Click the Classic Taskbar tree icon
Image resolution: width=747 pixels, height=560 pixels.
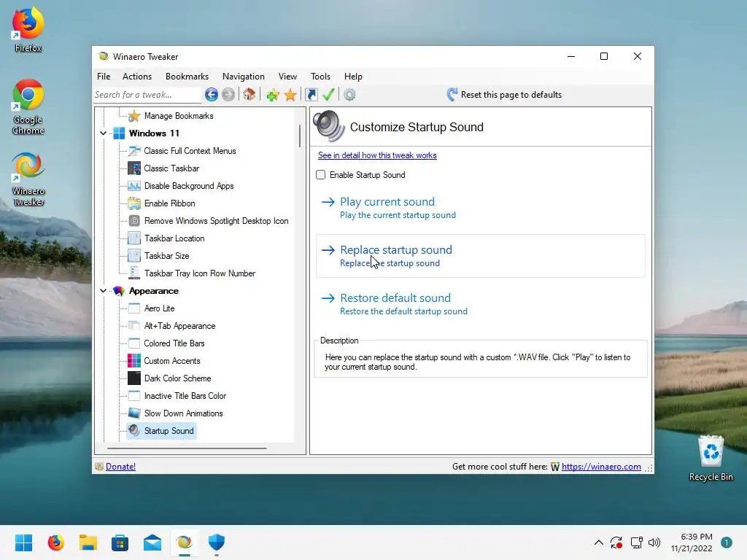click(x=134, y=168)
